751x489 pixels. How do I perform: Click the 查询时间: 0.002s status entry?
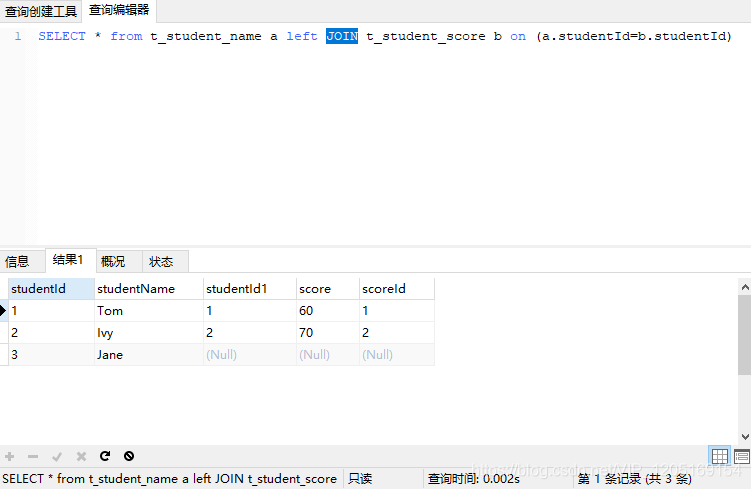(x=474, y=478)
